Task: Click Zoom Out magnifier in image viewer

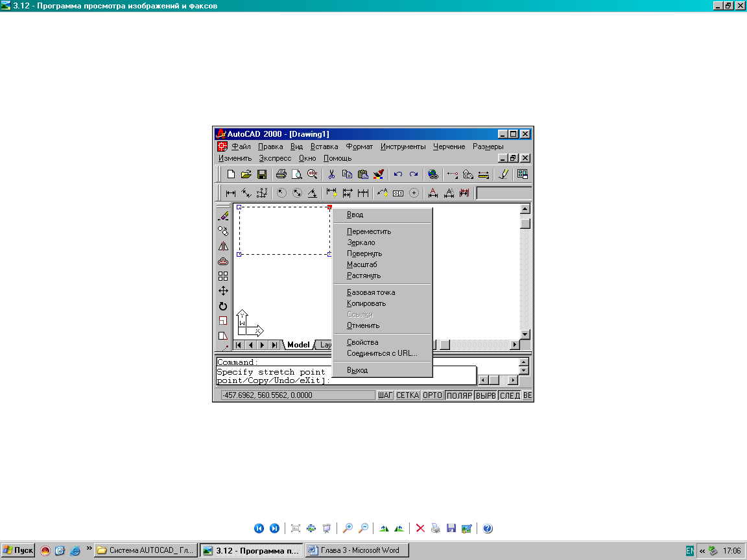Action: (x=363, y=528)
